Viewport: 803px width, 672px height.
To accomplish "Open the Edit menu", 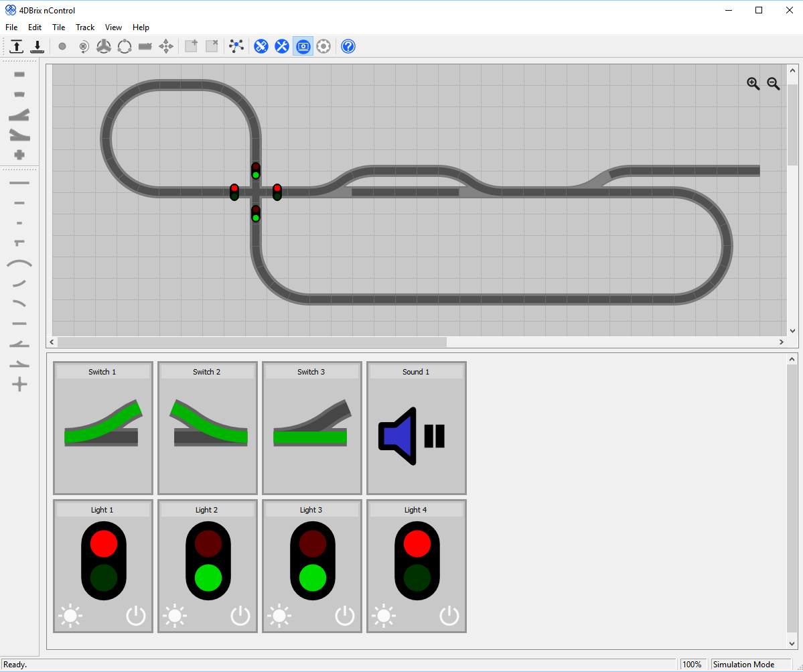I will click(x=35, y=27).
